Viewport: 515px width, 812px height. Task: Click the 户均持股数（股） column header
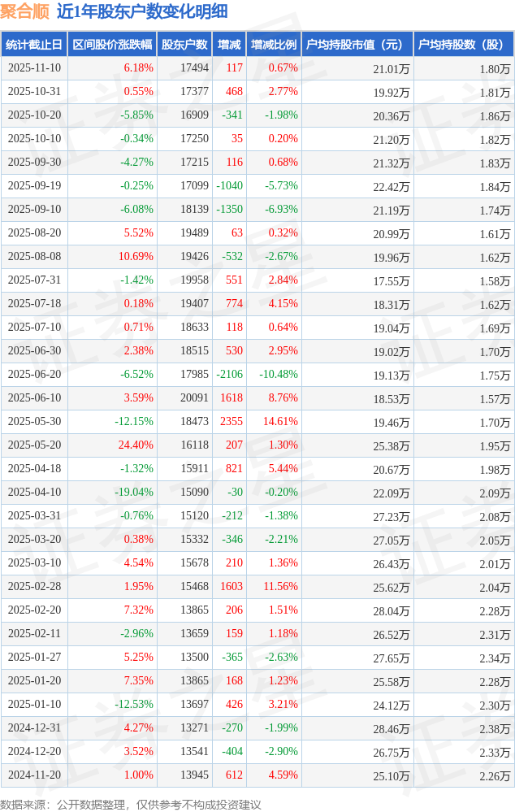(463, 45)
